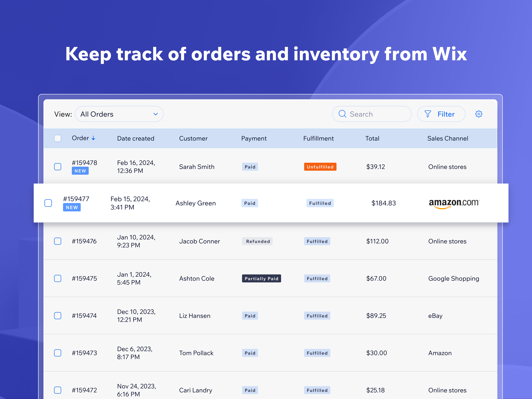
Task: Click the Paid badge for Cari Landry
Action: [x=250, y=390]
